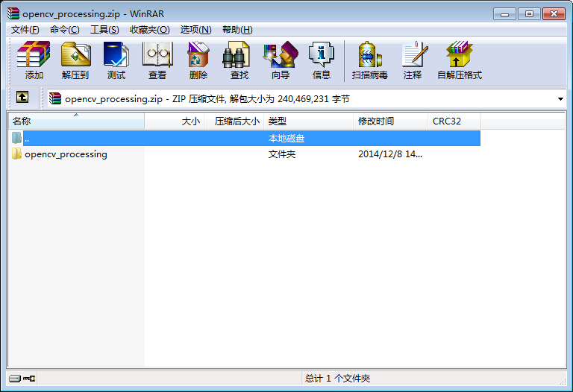Screen dimensions: 573x392
Task: Sort by Modified (修改时间) column header
Action: click(390, 121)
